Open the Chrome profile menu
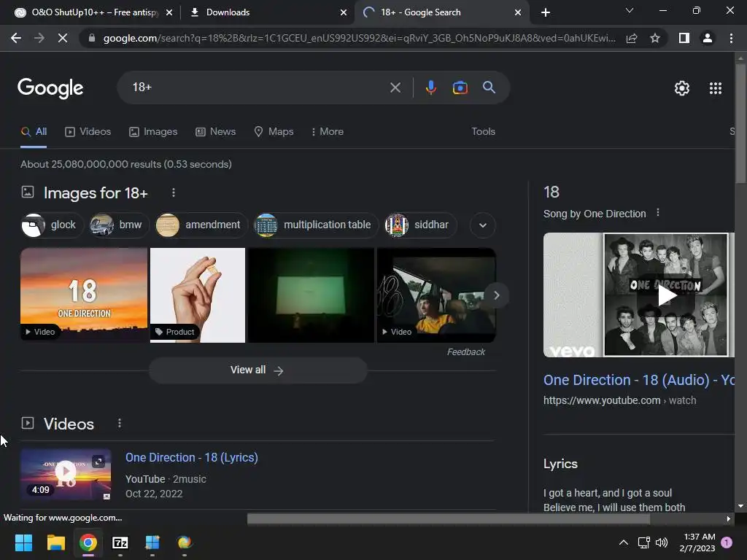747x560 pixels. [x=708, y=38]
